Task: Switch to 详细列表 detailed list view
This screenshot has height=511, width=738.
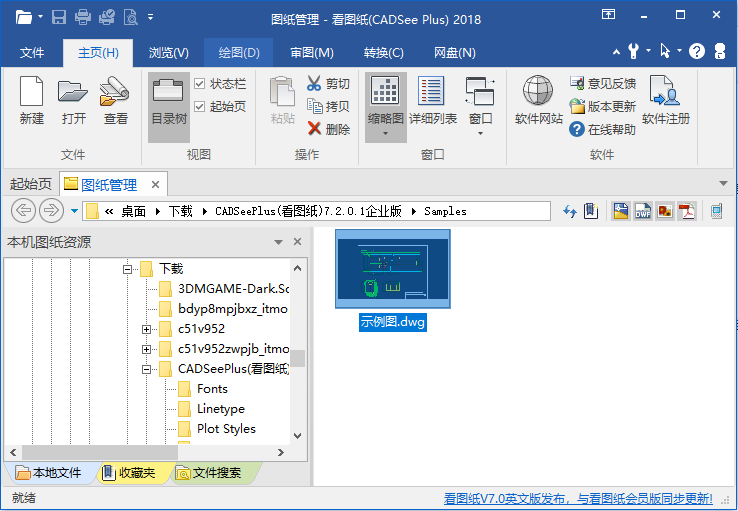Action: 432,100
